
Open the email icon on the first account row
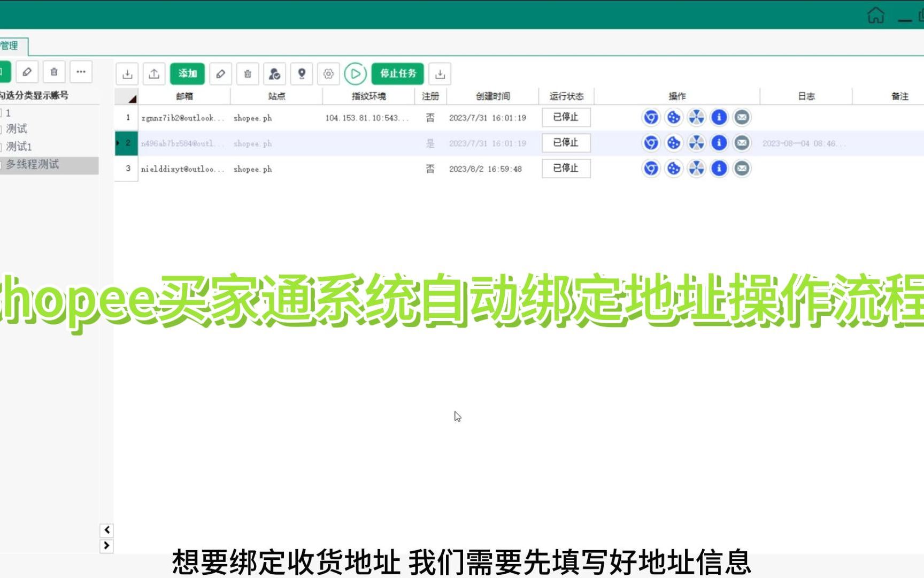click(741, 118)
